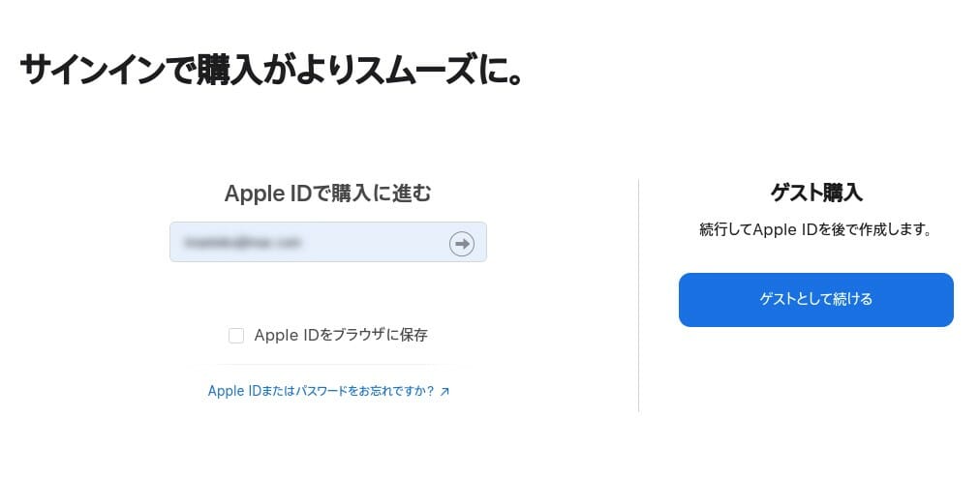The width and height of the screenshot is (980, 477).
Task: Click the vertical divider between sign-in and guest
Action: click(638, 295)
